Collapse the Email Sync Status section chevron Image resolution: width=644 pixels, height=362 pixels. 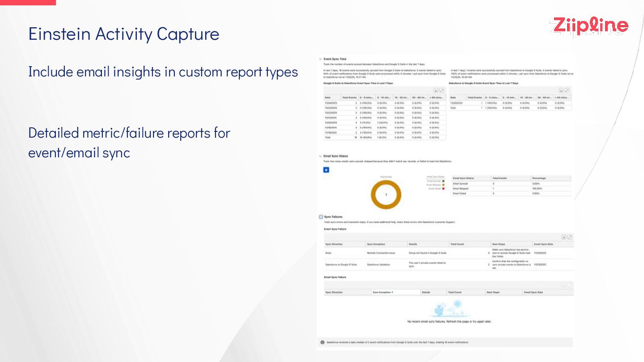click(x=320, y=156)
